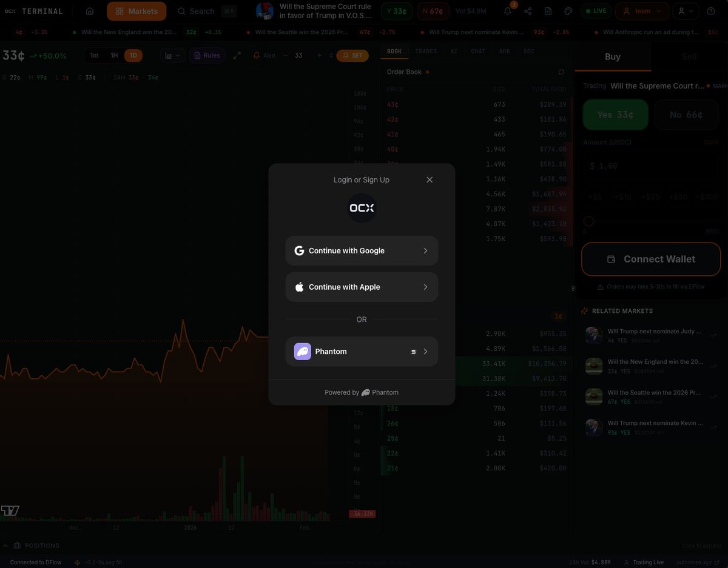This screenshot has height=568, width=728.
Task: Choose the Yes 33¢ outcome
Action: (616, 115)
